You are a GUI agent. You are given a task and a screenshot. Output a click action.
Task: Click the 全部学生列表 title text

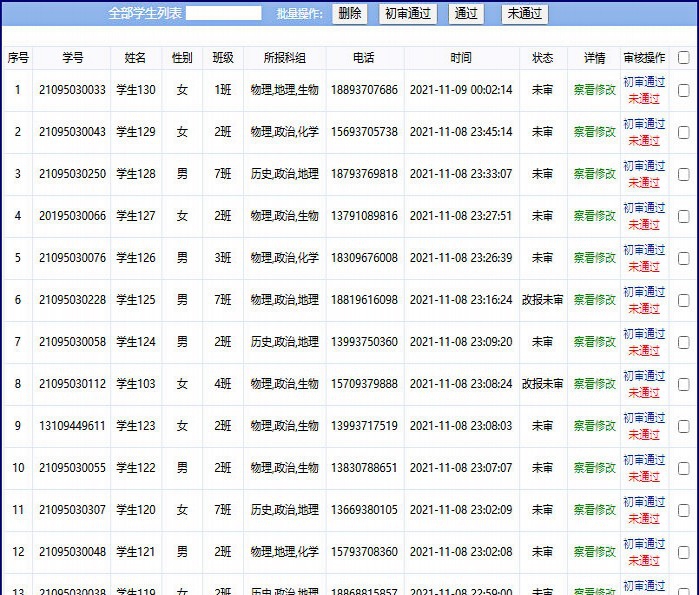coord(145,13)
